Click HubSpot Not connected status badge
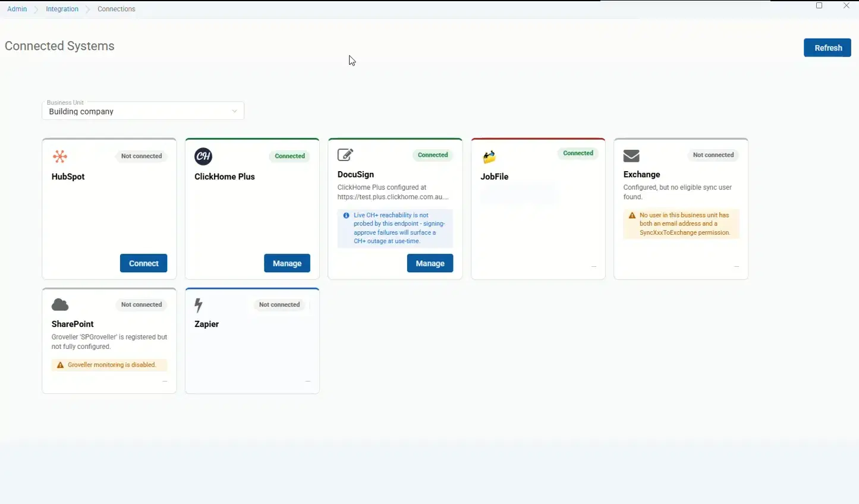The height and width of the screenshot is (504, 859). (x=141, y=156)
